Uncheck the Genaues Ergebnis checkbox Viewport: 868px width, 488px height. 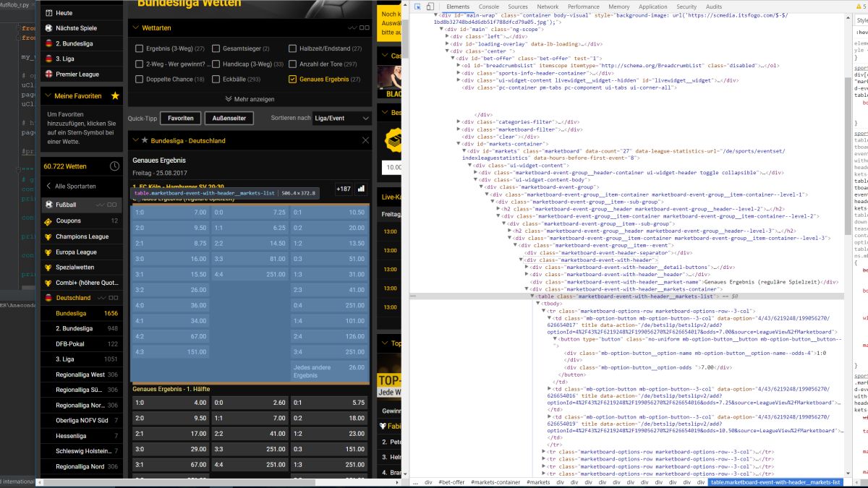pos(292,79)
